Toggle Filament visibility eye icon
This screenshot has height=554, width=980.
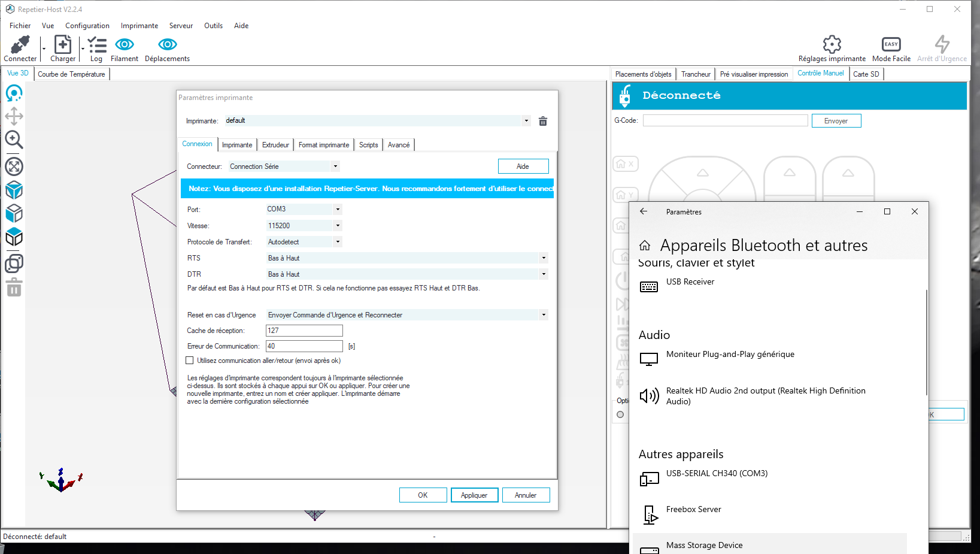click(125, 44)
